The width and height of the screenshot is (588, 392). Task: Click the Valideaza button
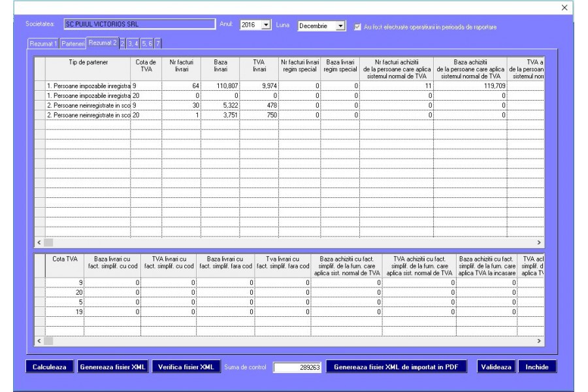pos(496,367)
